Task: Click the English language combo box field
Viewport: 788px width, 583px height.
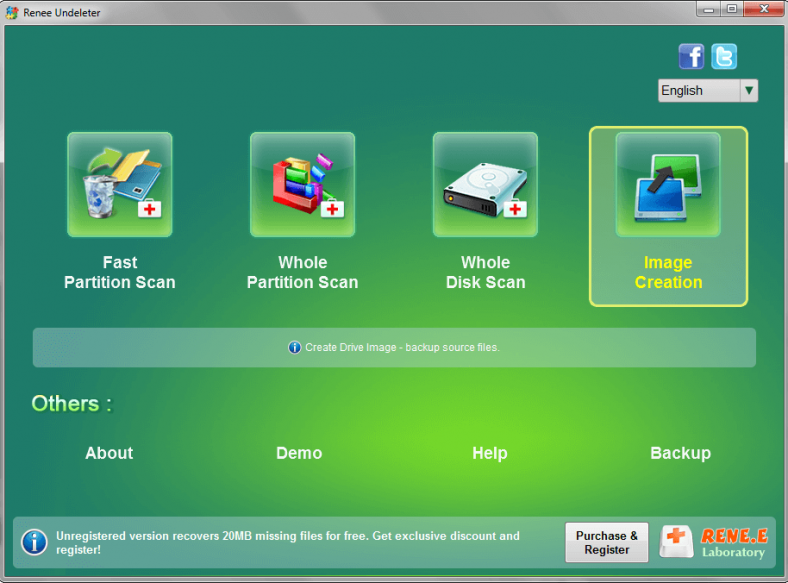Action: pos(698,90)
